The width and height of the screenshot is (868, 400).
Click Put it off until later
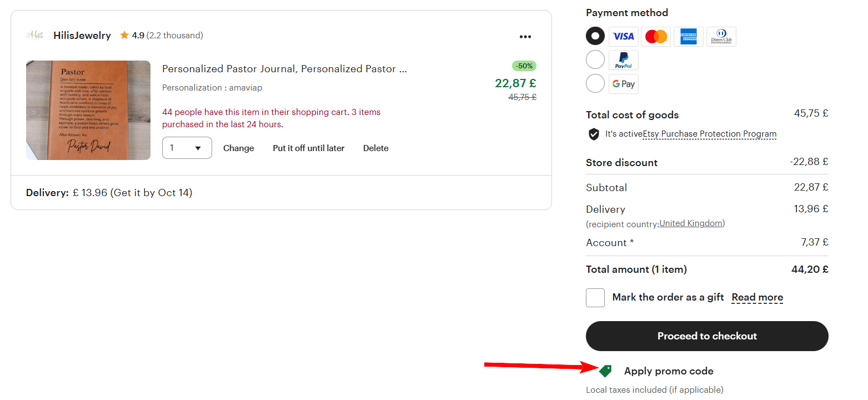(x=308, y=148)
